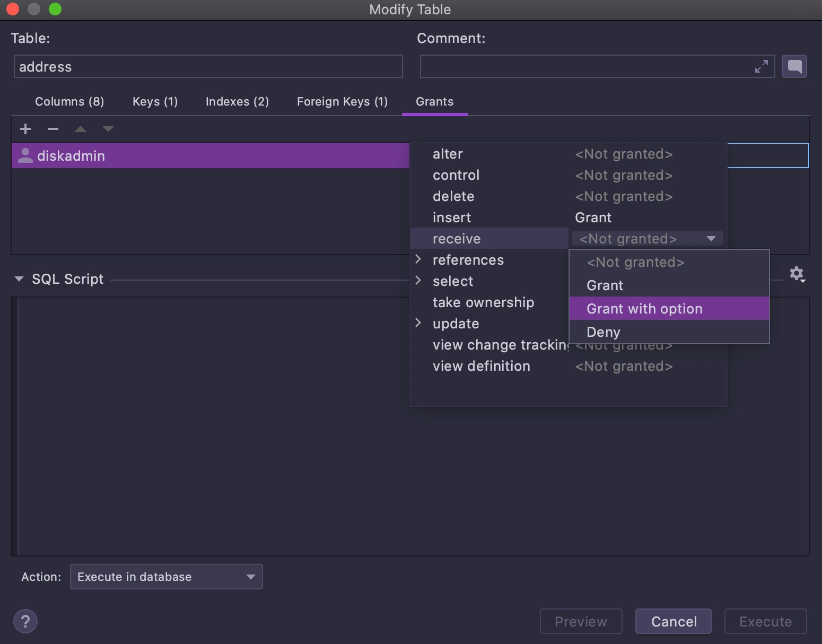Open help with question mark button
The height and width of the screenshot is (644, 822).
point(25,621)
